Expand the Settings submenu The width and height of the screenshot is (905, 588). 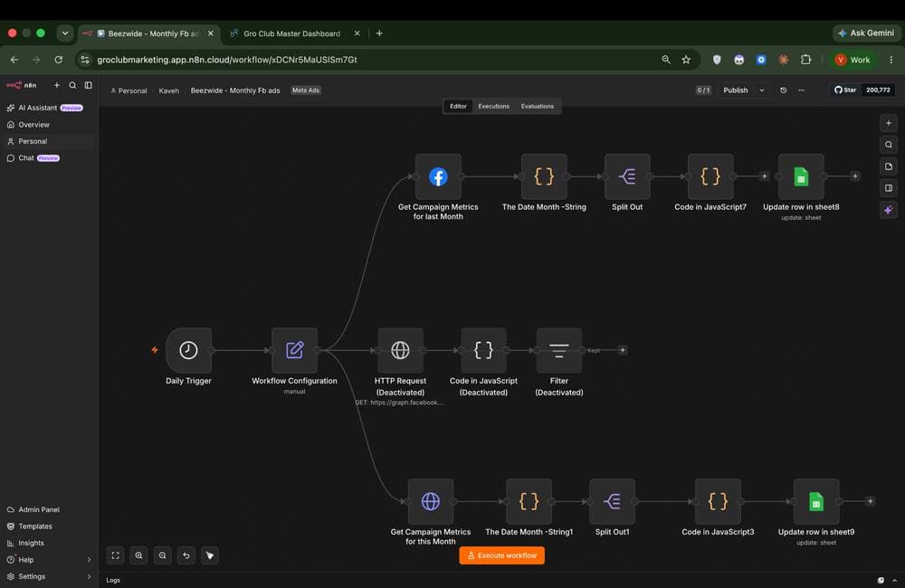click(89, 576)
